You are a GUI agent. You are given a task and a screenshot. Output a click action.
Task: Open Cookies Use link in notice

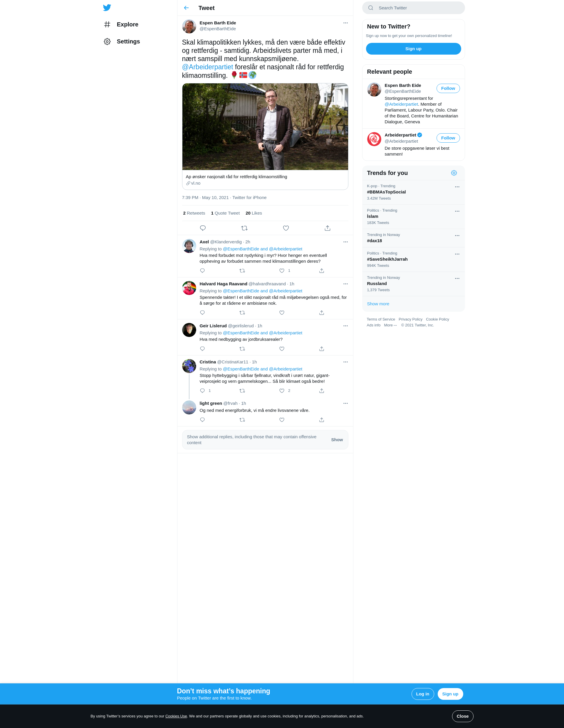click(176, 716)
